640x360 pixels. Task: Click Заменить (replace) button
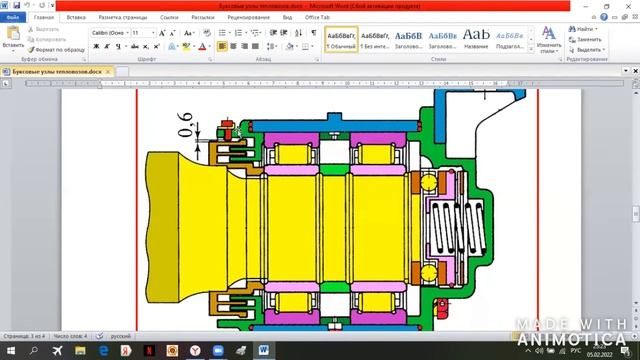585,40
